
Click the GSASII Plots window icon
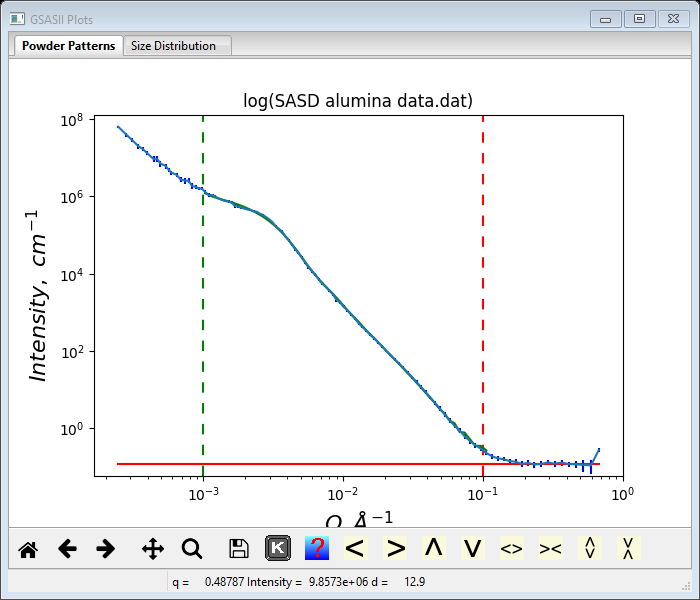(17, 19)
